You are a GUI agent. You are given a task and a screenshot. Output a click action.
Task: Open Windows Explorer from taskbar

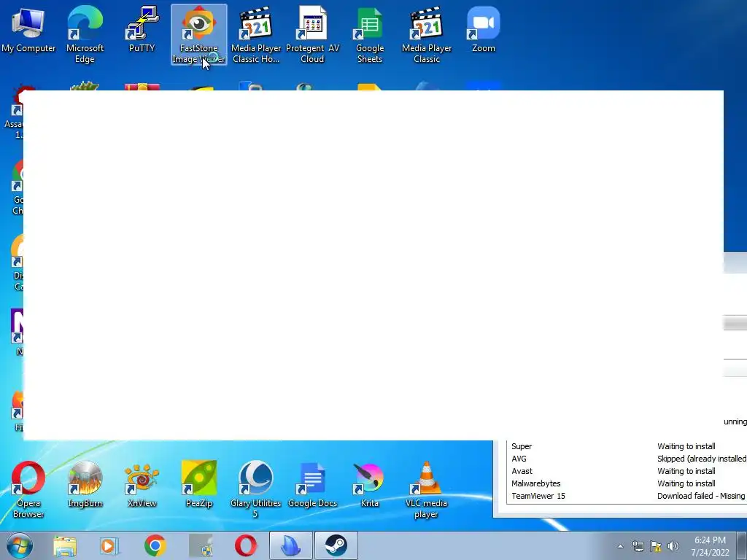pyautogui.click(x=65, y=545)
